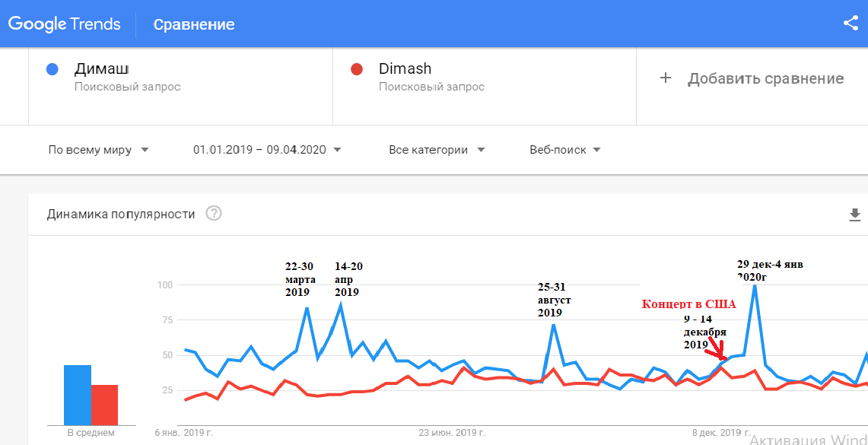Click the red dot next to Dimash

[357, 70]
